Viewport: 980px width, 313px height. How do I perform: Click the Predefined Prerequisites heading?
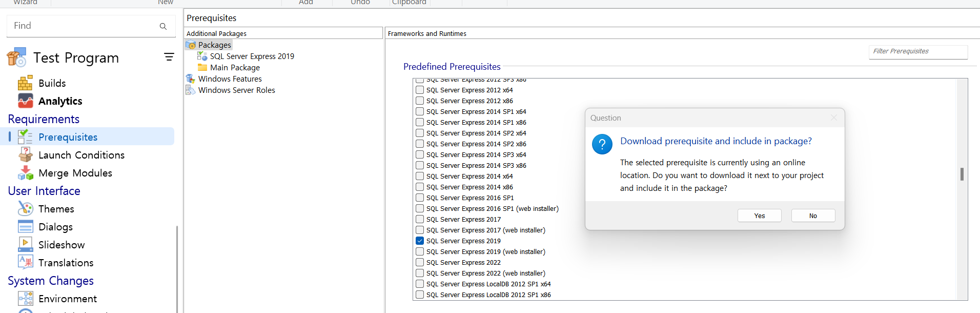click(x=452, y=67)
